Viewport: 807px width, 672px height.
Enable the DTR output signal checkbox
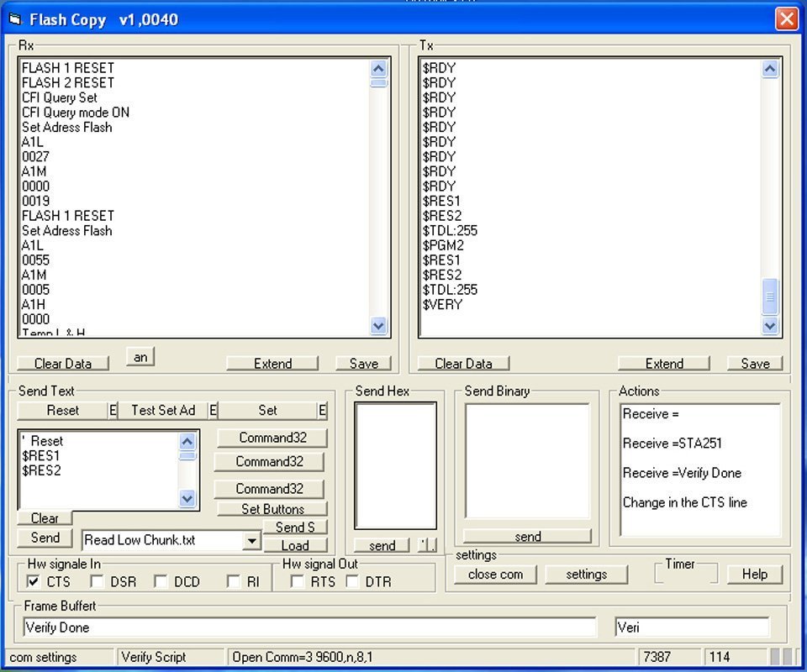[x=352, y=581]
